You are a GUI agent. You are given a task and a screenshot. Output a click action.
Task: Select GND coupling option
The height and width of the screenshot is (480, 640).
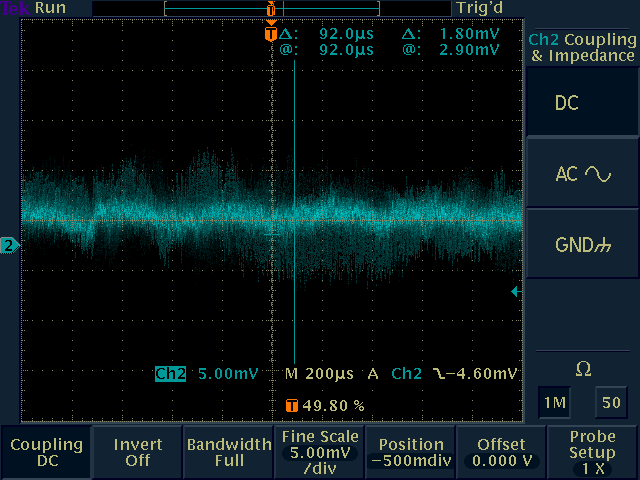[582, 245]
